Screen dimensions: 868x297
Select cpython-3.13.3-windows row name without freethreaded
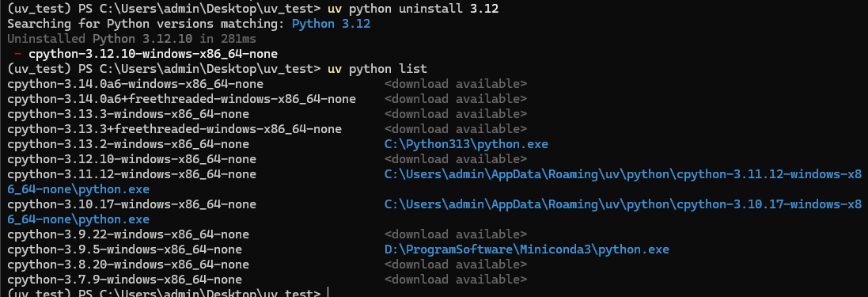128,114
